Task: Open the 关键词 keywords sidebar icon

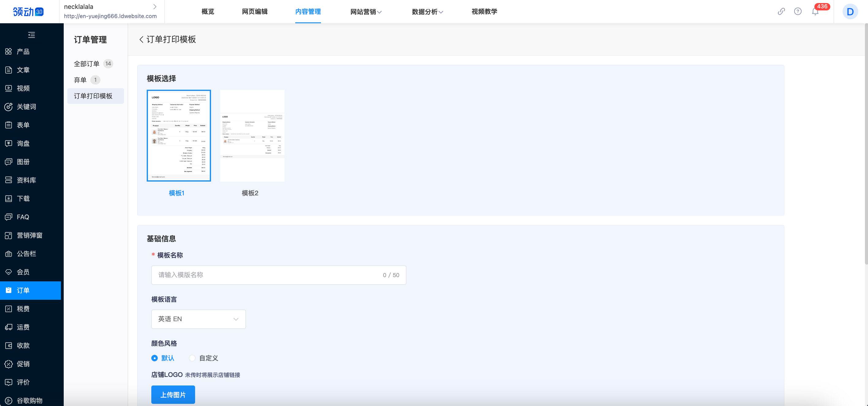Action: (x=9, y=107)
